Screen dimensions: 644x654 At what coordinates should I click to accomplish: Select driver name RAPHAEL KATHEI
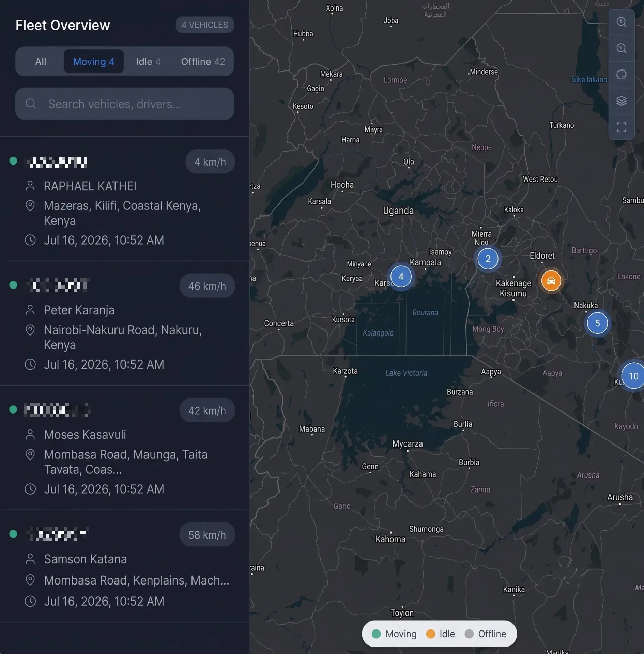[90, 186]
